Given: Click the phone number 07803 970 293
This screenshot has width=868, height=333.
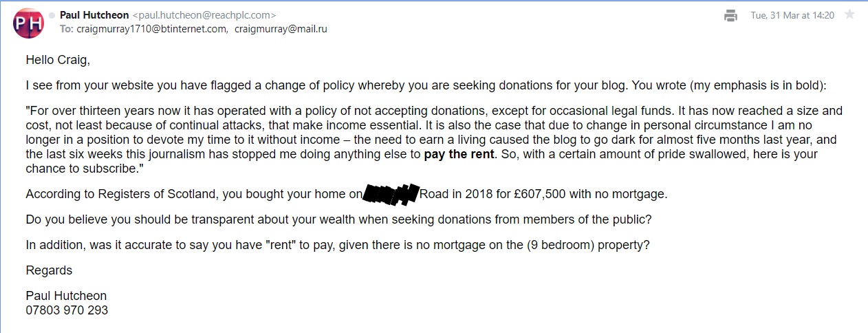Looking at the screenshot, I should tap(67, 310).
